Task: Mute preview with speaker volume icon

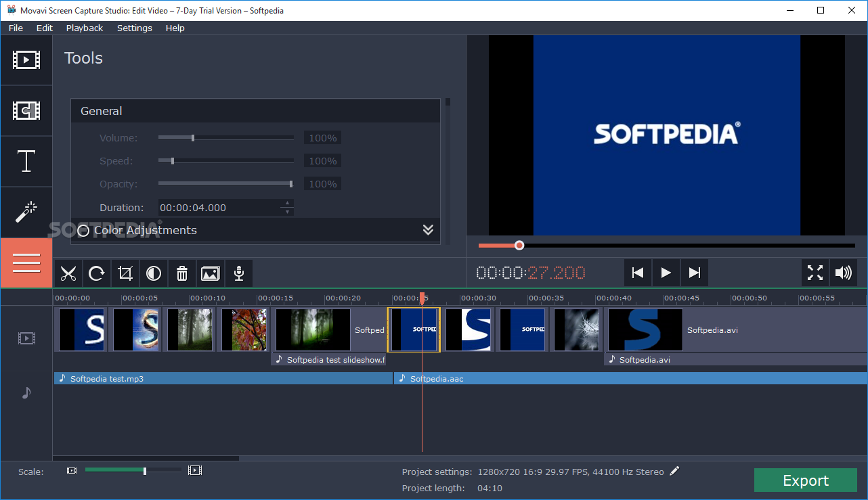Action: pyautogui.click(x=843, y=273)
